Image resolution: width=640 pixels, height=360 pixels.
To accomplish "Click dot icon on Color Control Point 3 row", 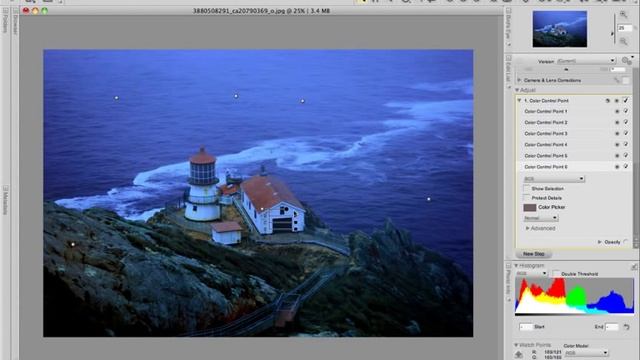I will (x=617, y=133).
